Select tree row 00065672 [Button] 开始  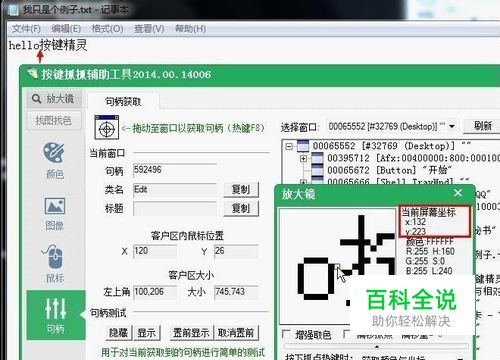coord(389,170)
